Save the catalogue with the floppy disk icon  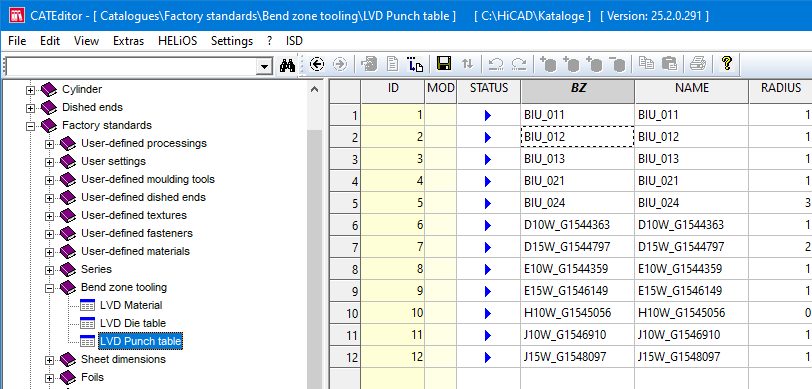[444, 64]
